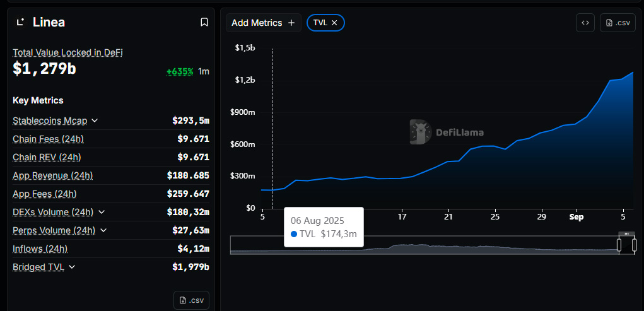Click the 21 date label on x-axis
Screen dimensions: 644x311
448,217
